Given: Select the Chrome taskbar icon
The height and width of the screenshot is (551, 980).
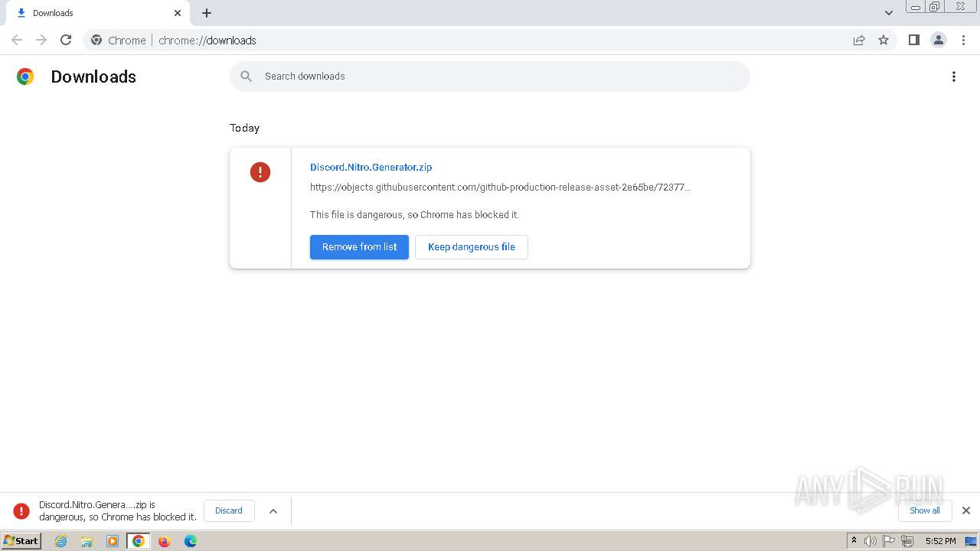Looking at the screenshot, I should pos(139,541).
